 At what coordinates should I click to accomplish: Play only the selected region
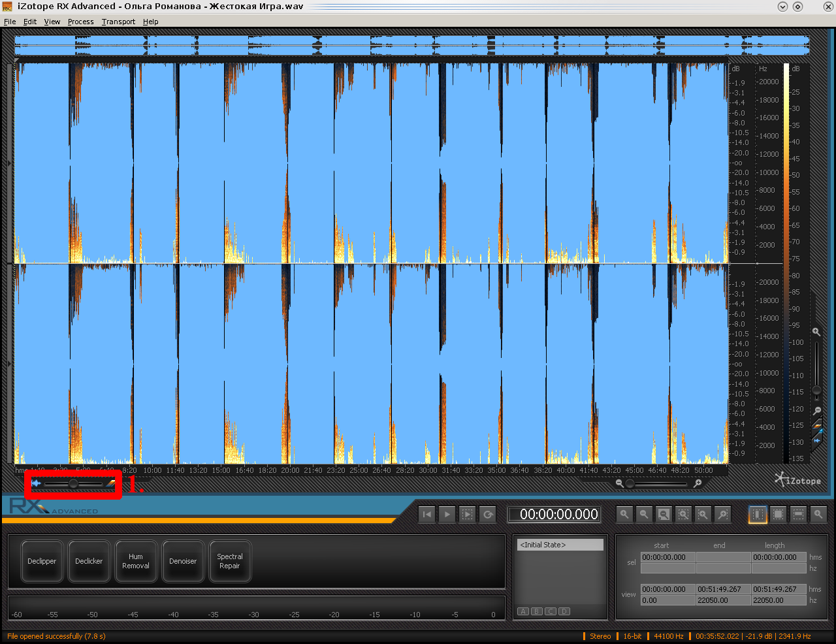pyautogui.click(x=467, y=515)
